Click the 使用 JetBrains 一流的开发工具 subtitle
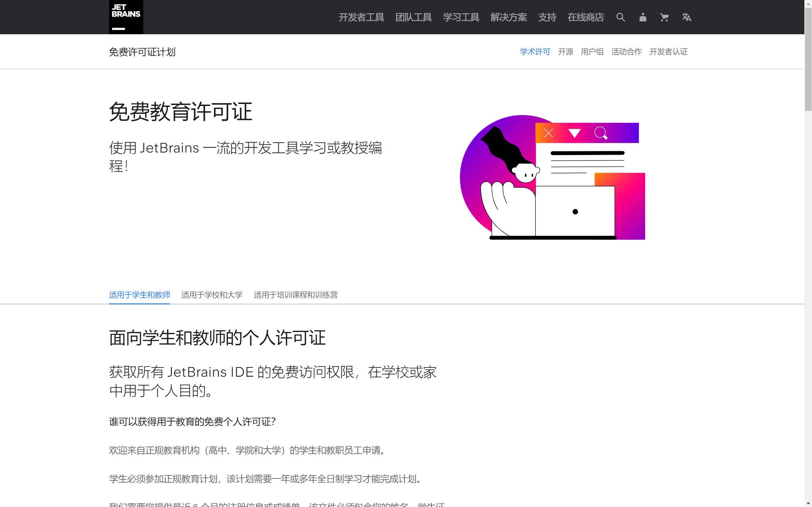This screenshot has width=812, height=507. click(x=245, y=157)
